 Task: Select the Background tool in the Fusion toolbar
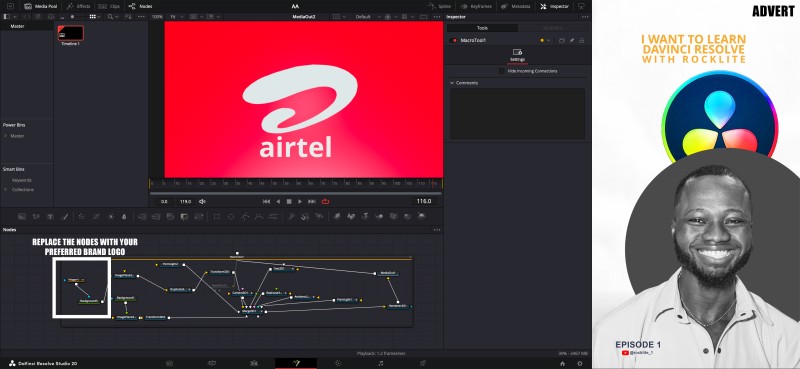[x=22, y=216]
